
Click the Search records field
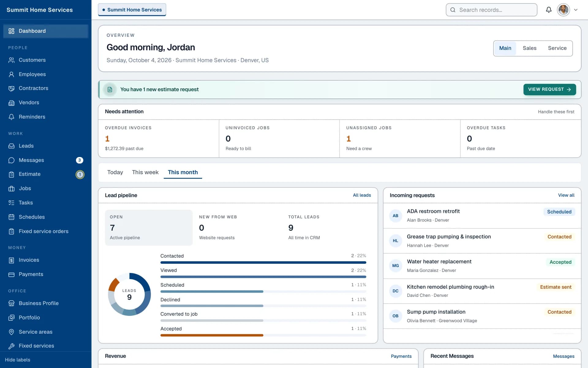(x=491, y=10)
